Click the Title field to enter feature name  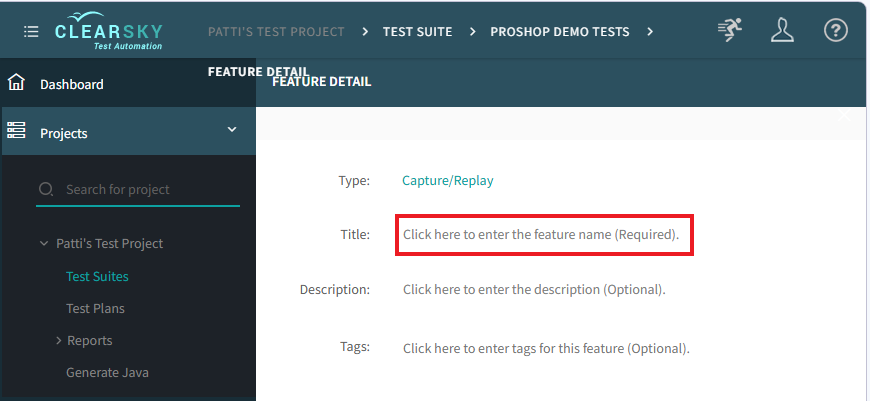coord(541,235)
